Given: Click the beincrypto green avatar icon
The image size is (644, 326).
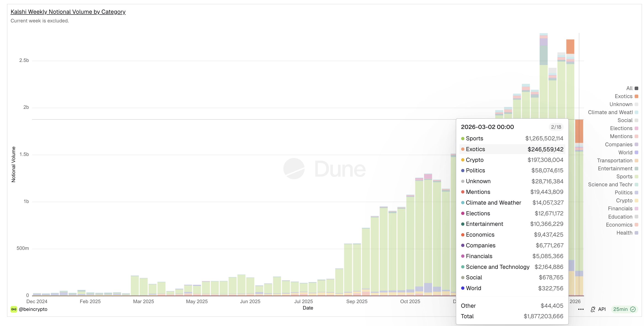Looking at the screenshot, I should coord(14,309).
